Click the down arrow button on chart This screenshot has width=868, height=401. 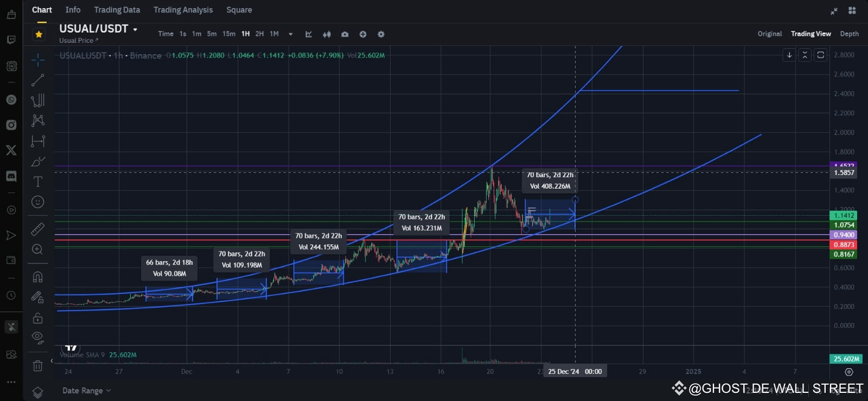tap(789, 55)
